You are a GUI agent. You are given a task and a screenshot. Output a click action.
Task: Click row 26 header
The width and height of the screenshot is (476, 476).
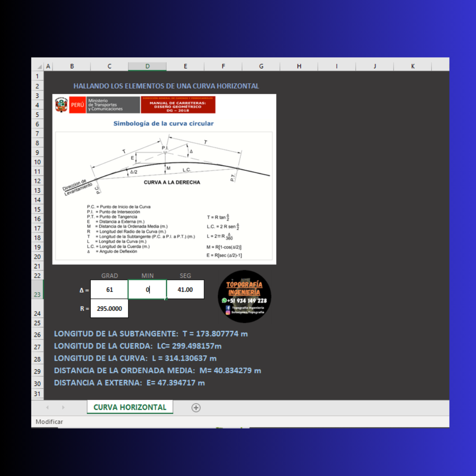(x=37, y=335)
